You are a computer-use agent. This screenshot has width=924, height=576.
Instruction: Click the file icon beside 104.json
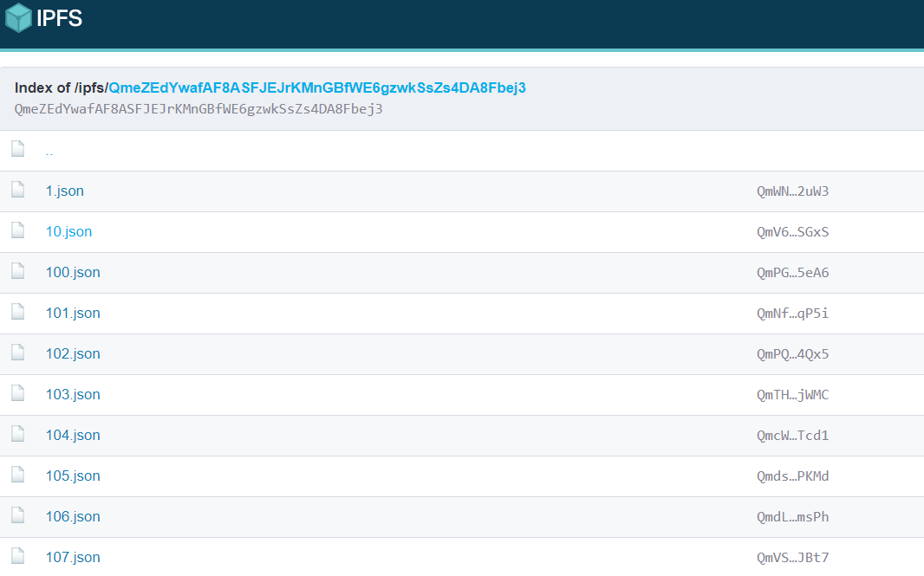click(17, 435)
